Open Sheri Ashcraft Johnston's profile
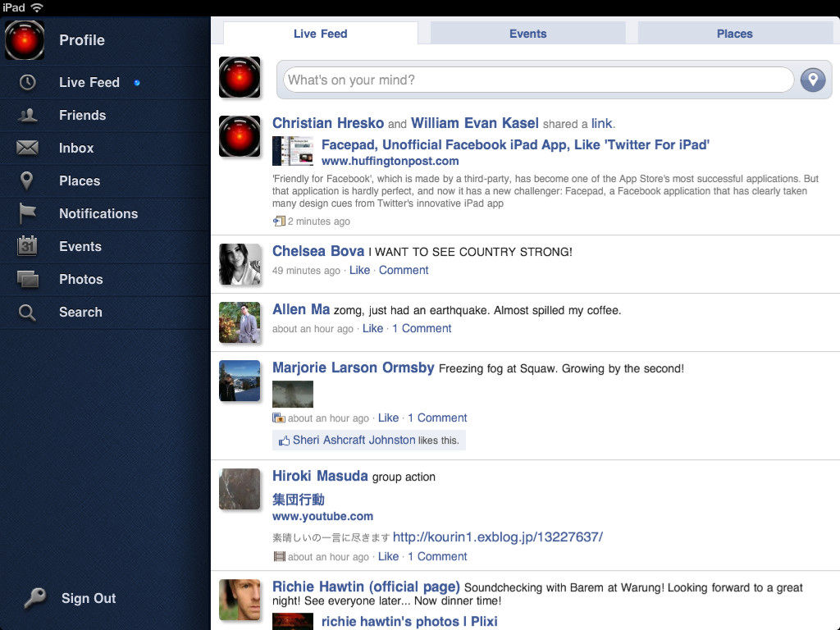Viewport: 840px width, 630px height. [354, 440]
